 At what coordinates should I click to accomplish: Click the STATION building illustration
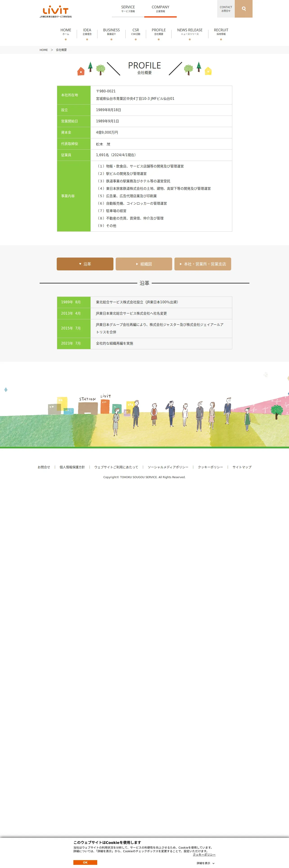point(88,406)
